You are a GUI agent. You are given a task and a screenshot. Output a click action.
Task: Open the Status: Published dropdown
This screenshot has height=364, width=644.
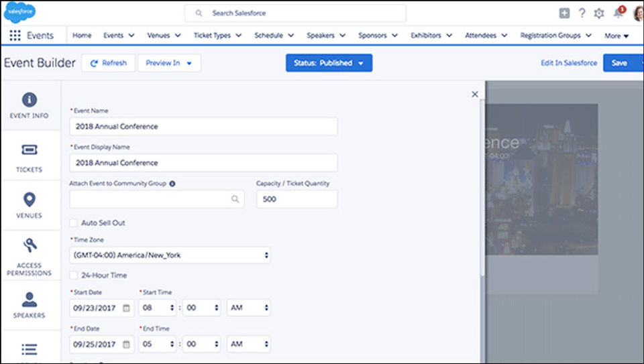click(x=329, y=63)
